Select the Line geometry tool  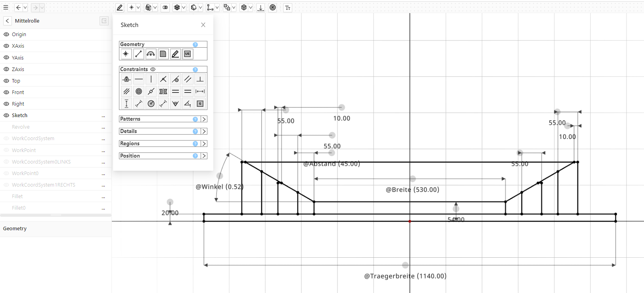(x=138, y=54)
